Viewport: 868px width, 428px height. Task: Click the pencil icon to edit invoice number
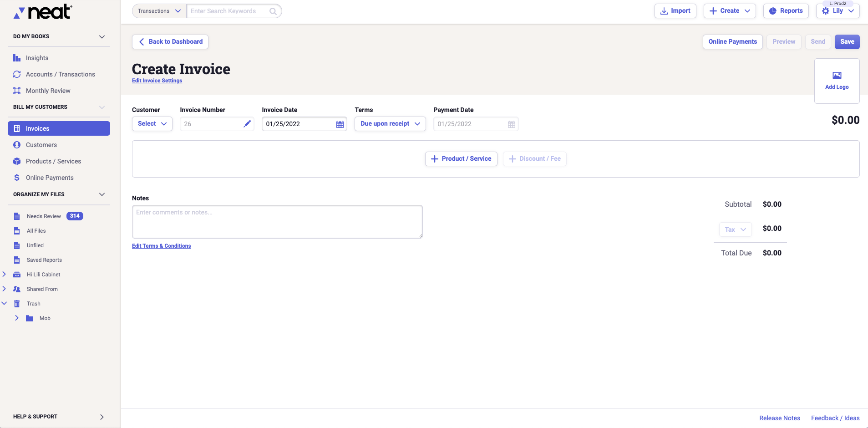tap(247, 124)
